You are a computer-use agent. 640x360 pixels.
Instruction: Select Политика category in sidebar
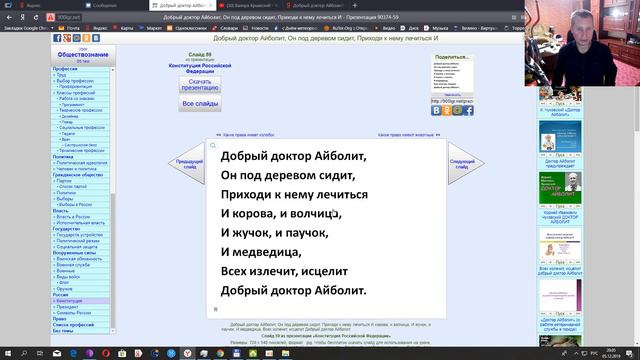coord(63,157)
